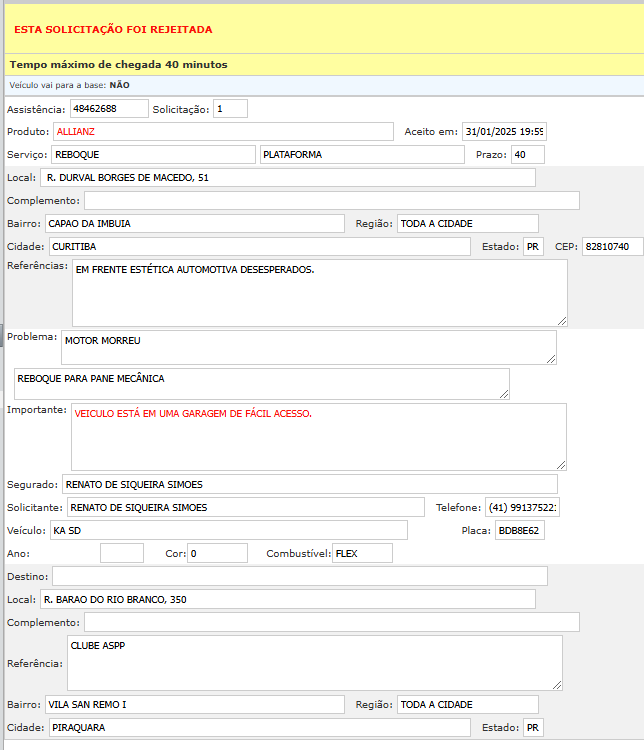Image resolution: width=644 pixels, height=750 pixels.
Task: Click the Problema text area MOTOR MORREU
Action: [308, 347]
